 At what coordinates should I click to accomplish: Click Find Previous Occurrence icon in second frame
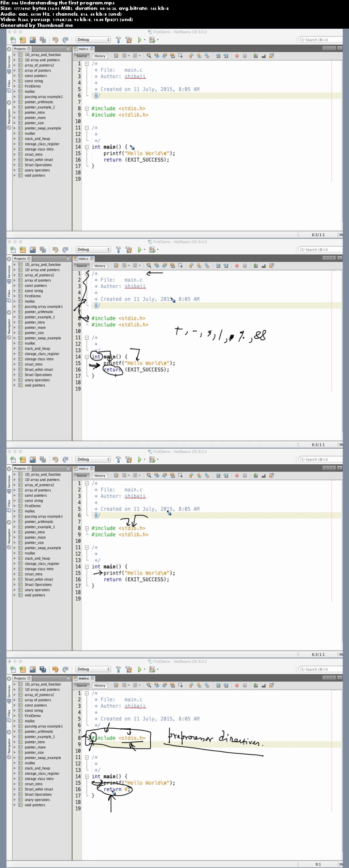click(x=156, y=266)
